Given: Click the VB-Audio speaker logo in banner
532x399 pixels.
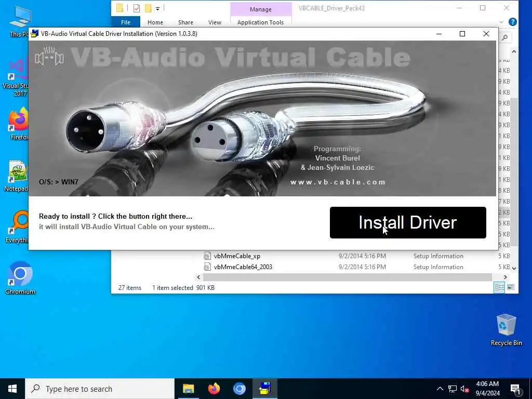Looking at the screenshot, I should pos(49,57).
